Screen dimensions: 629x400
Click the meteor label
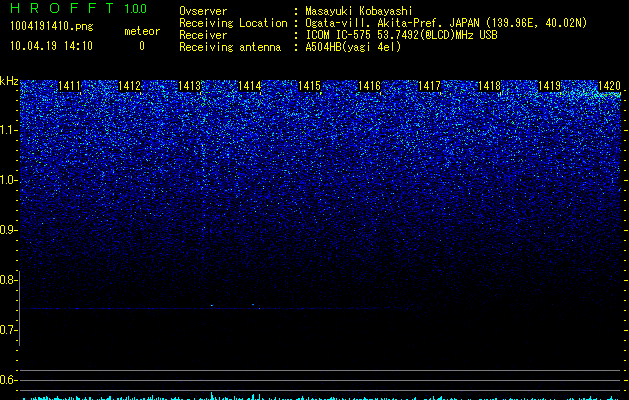[142, 31]
